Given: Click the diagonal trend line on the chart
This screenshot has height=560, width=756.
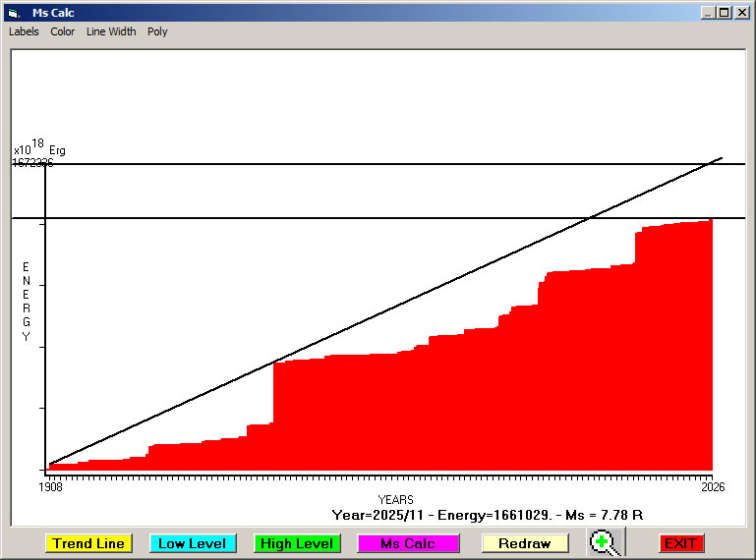Looking at the screenshot, I should (x=393, y=308).
